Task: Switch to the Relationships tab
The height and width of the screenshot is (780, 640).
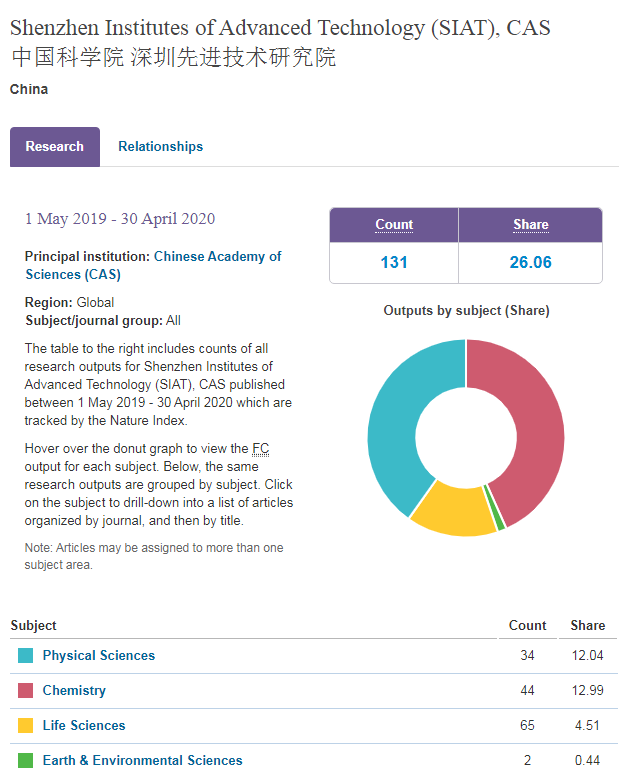Action: 160,147
